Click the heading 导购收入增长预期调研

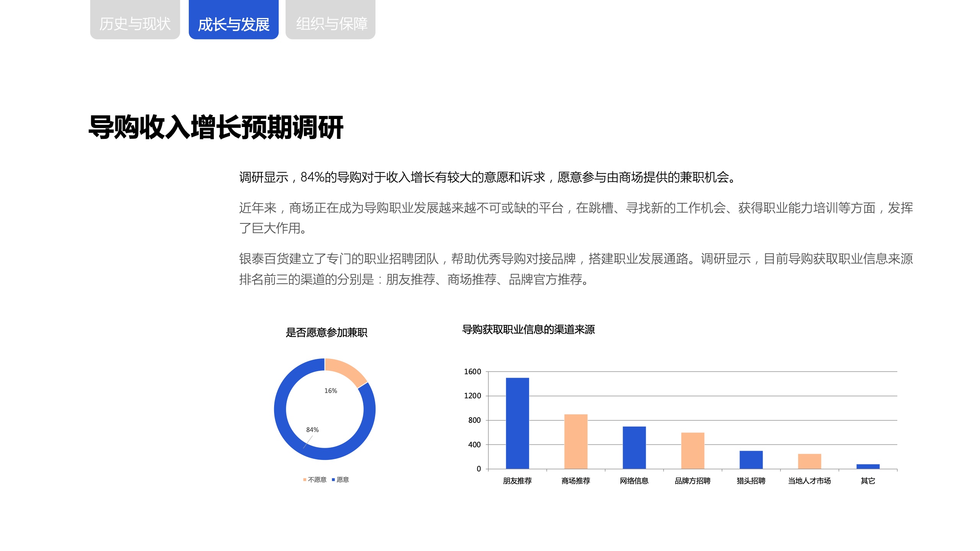pos(216,127)
